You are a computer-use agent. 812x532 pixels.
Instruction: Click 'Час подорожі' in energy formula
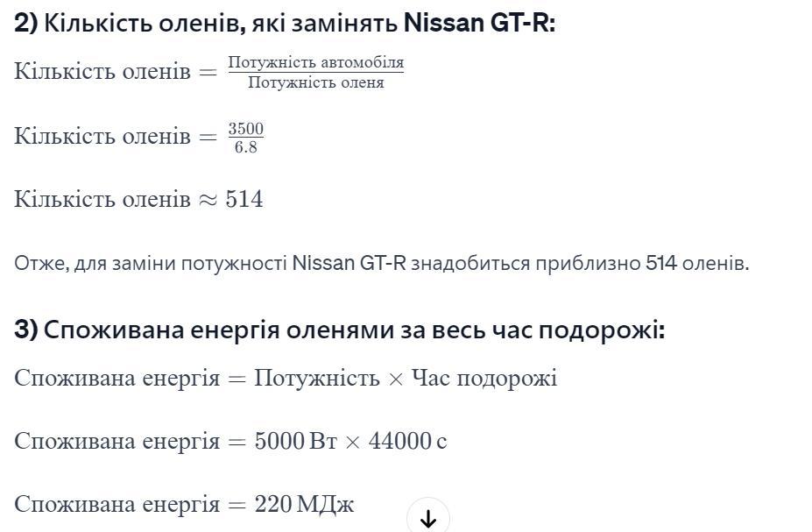pos(484,378)
